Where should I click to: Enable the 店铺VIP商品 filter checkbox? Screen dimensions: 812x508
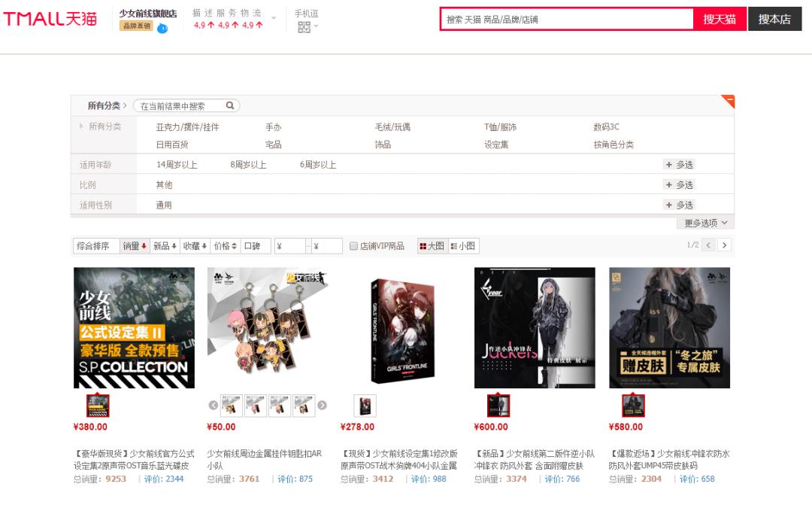(352, 245)
